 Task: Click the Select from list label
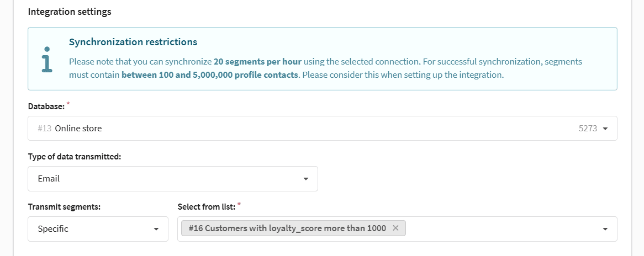[206, 207]
